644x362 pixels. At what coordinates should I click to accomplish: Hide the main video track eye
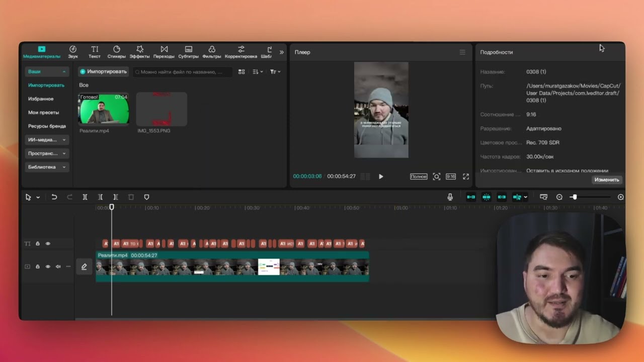[x=48, y=266]
